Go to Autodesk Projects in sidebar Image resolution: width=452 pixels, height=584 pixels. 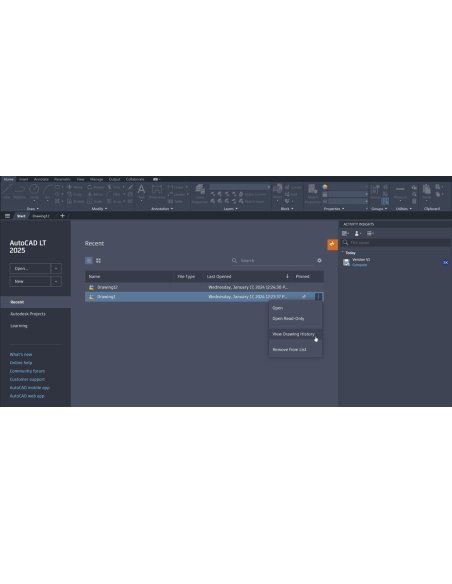coord(28,314)
